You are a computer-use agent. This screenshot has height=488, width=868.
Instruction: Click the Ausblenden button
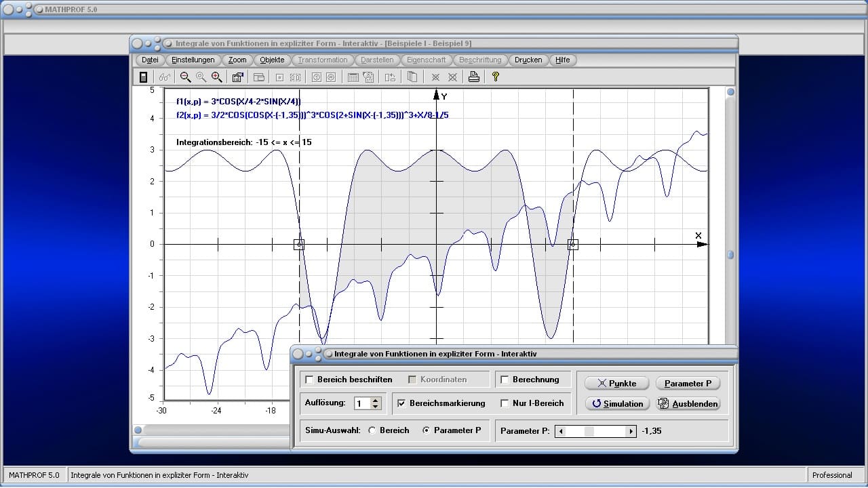pos(688,403)
